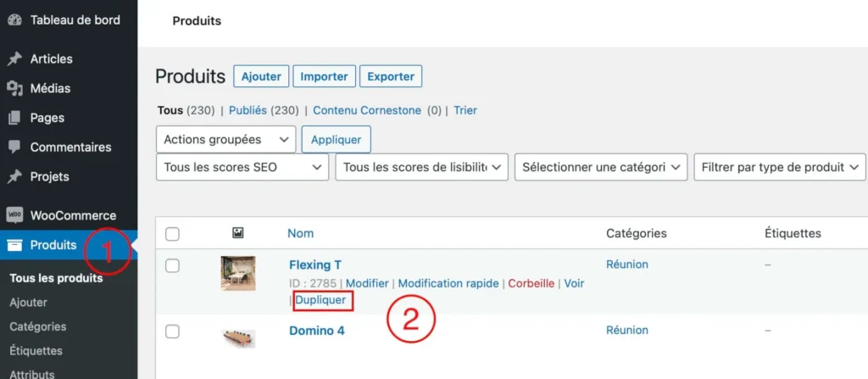Click the WooCommerce logo icon
868x379 pixels.
(15, 215)
